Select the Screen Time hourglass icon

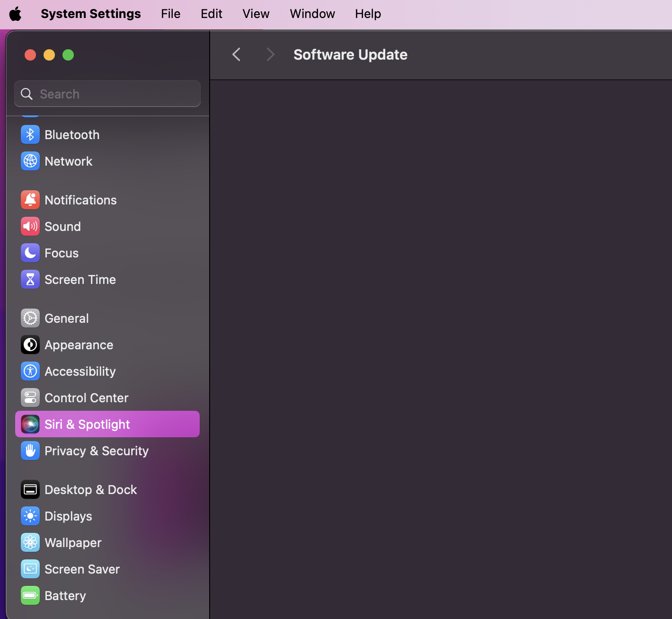coord(30,280)
